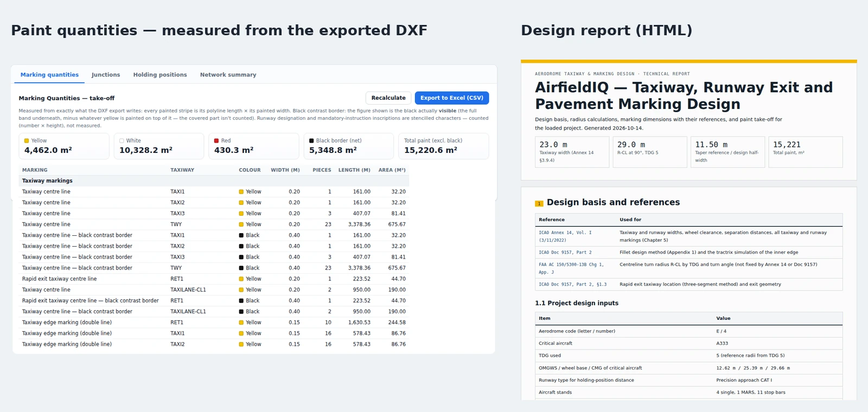Click '81.41' area in yellow TAXI3 row
The image size is (868, 412).
click(x=398, y=214)
